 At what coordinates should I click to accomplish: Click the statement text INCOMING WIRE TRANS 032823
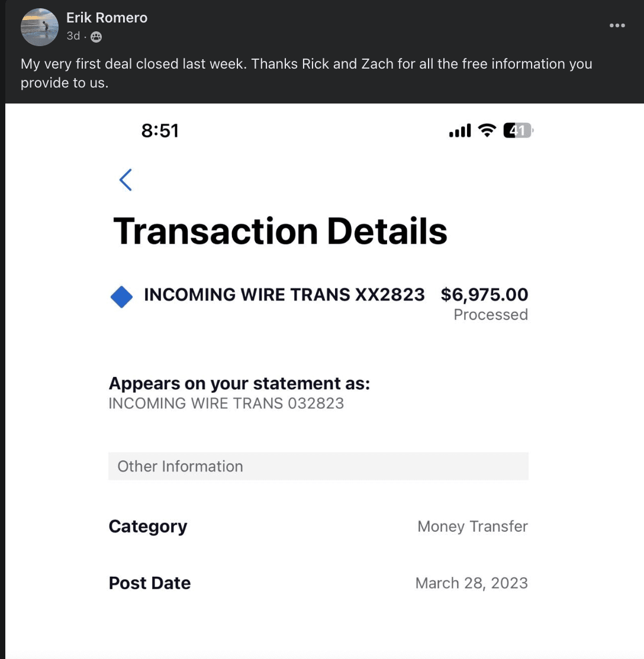click(226, 403)
